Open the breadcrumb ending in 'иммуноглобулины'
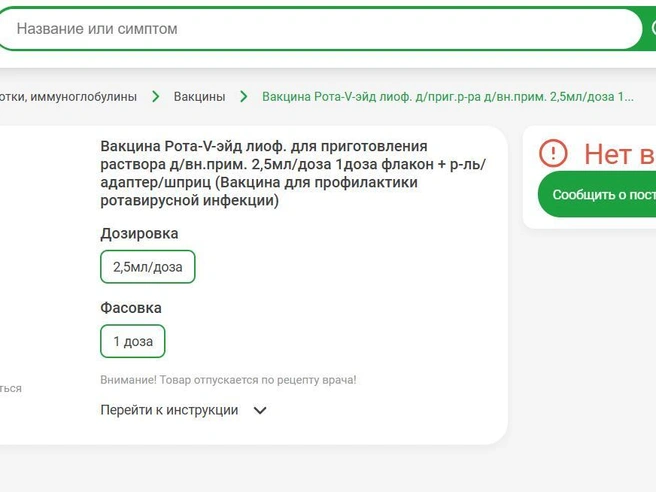This screenshot has height=492, width=656. pos(68,97)
